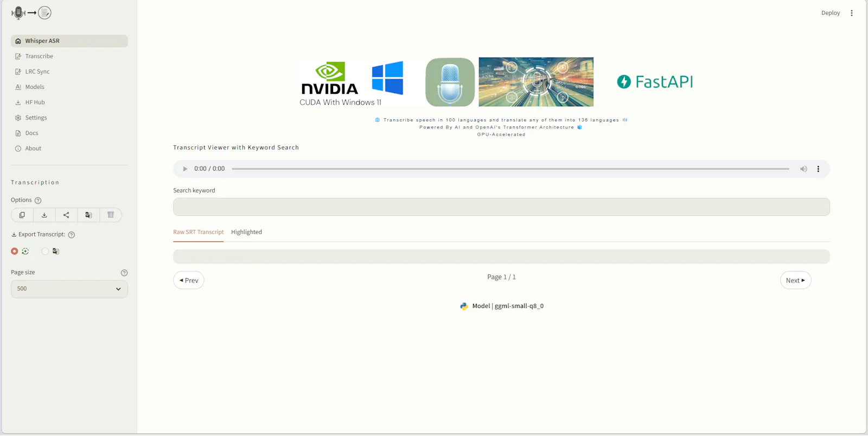Mute the audio player volume

tap(803, 169)
